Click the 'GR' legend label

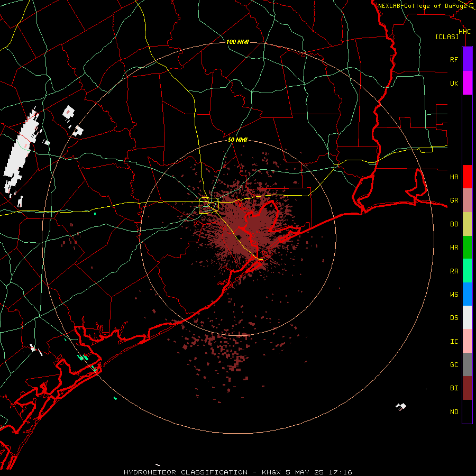click(x=454, y=200)
